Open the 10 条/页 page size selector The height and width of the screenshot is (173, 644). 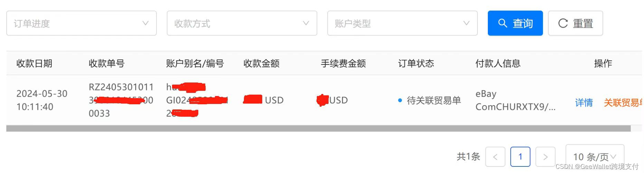point(595,157)
